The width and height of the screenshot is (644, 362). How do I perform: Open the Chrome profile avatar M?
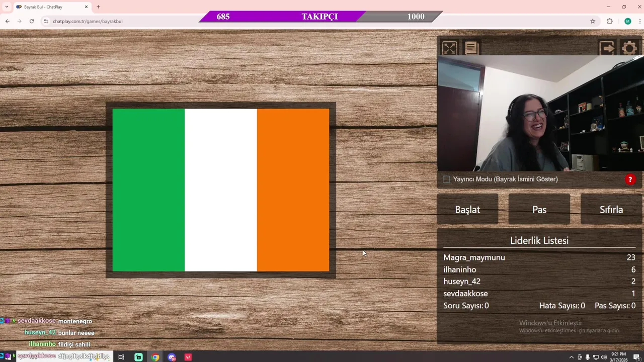pos(627,21)
